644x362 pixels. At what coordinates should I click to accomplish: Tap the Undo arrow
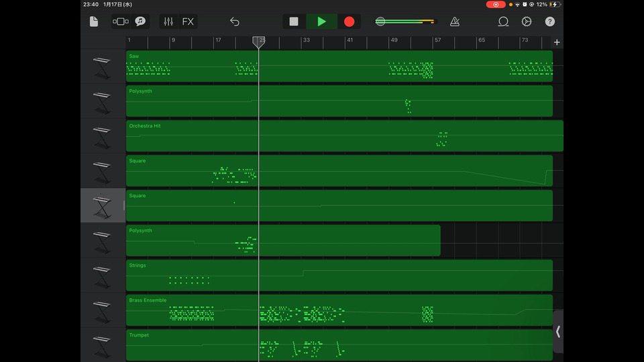(x=235, y=21)
